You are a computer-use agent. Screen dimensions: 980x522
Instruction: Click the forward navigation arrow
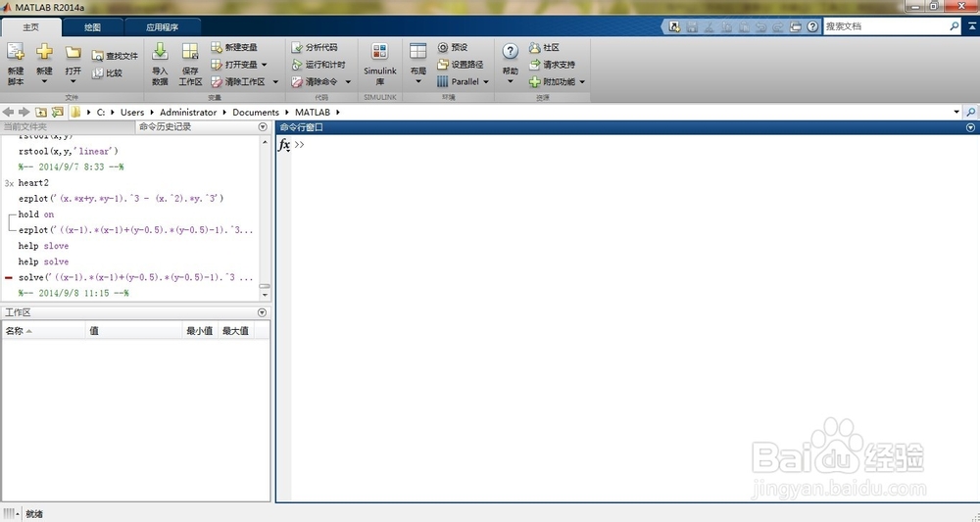24,112
